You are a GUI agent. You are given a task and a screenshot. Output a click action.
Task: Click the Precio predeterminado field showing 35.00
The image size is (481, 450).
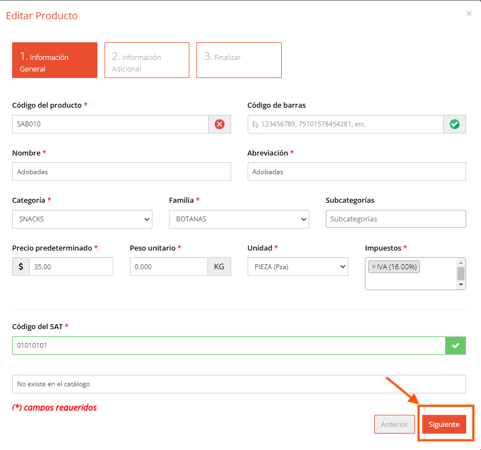coord(71,267)
